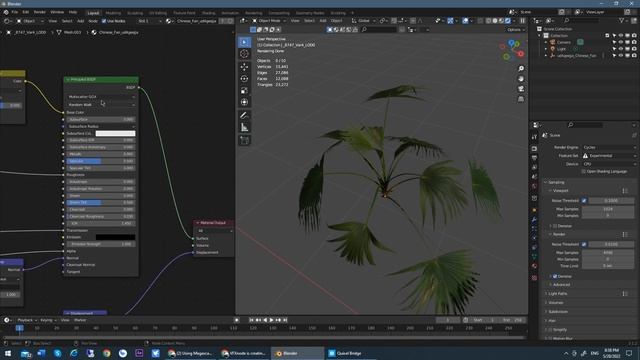The width and height of the screenshot is (640, 360).
Task: Select the Select Box tool in viewport
Action: (244, 42)
